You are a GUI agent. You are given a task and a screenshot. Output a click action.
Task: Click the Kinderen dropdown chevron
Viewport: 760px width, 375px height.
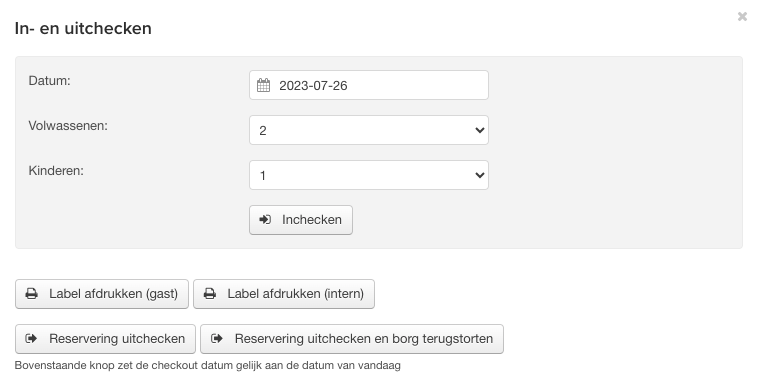coord(479,175)
